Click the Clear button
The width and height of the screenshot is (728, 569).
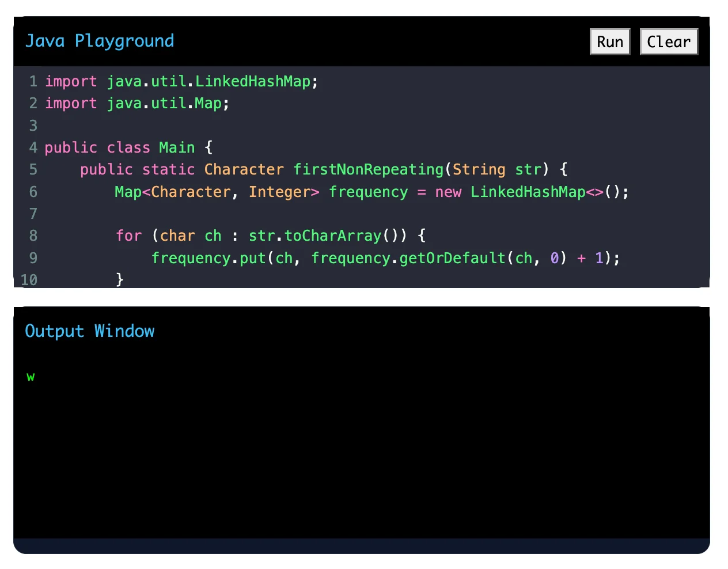pos(669,41)
